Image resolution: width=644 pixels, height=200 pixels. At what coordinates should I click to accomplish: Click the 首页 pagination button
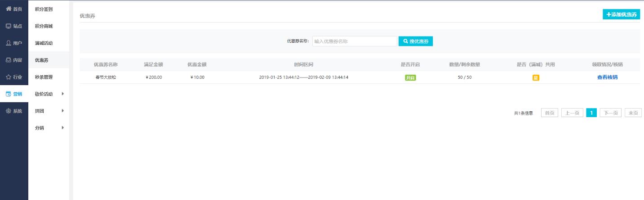coord(549,113)
